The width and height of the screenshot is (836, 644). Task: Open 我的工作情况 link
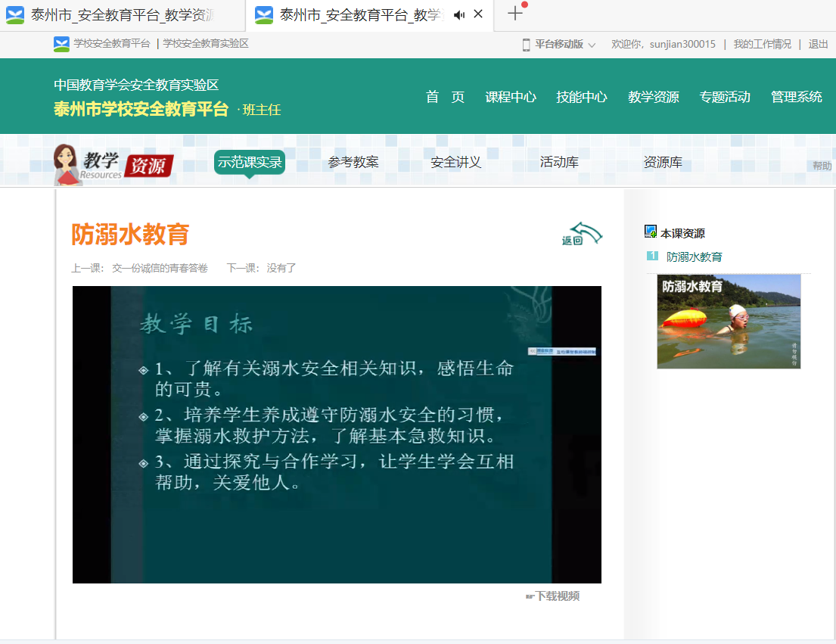(x=762, y=44)
